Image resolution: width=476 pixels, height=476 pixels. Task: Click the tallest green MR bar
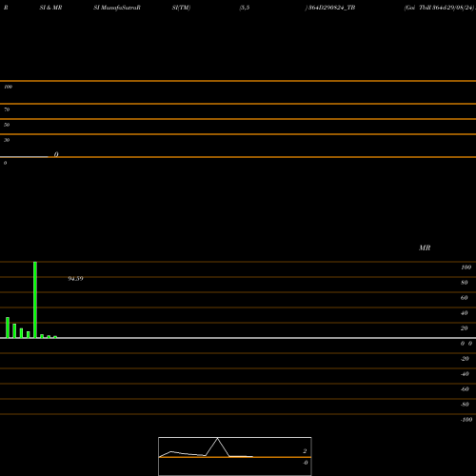tap(35, 300)
